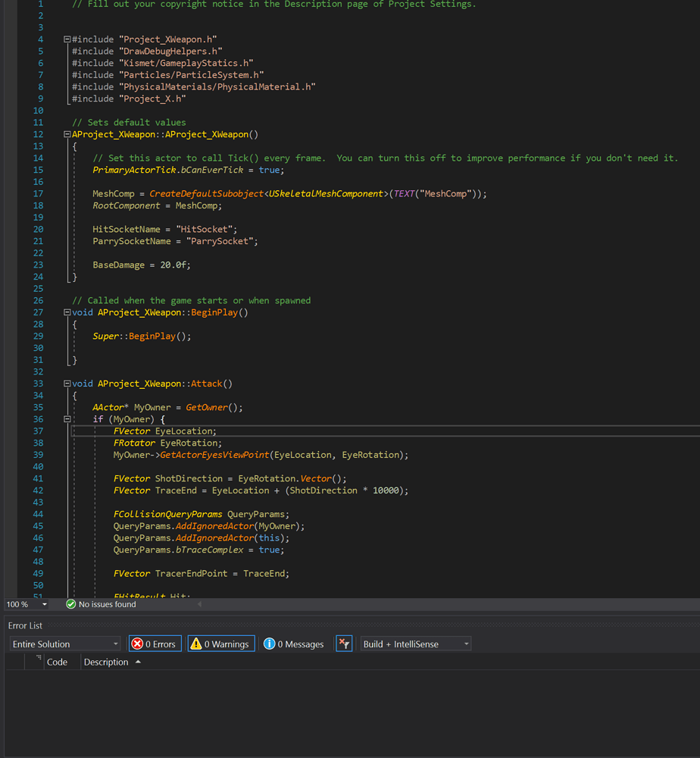
Task: Click the 20.0f BaseDamage value
Action: [173, 265]
